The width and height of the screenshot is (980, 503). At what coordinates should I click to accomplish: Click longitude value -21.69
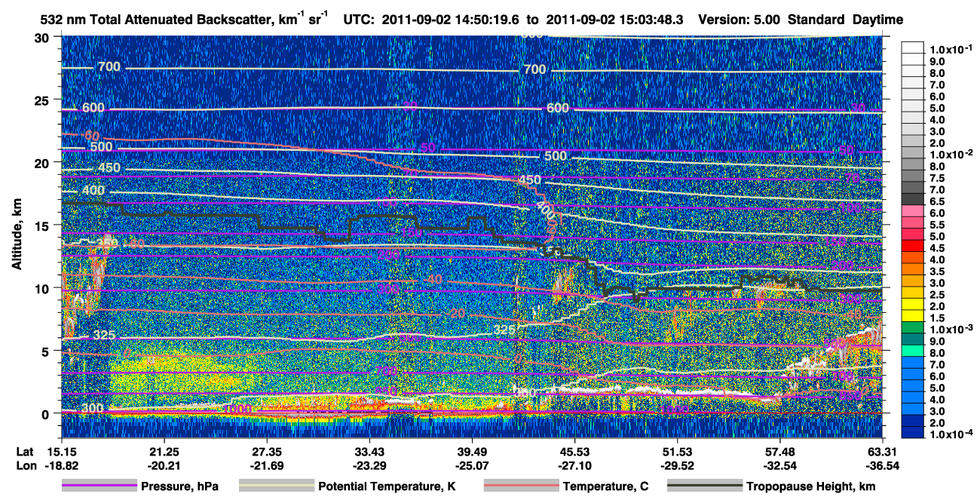click(266, 465)
